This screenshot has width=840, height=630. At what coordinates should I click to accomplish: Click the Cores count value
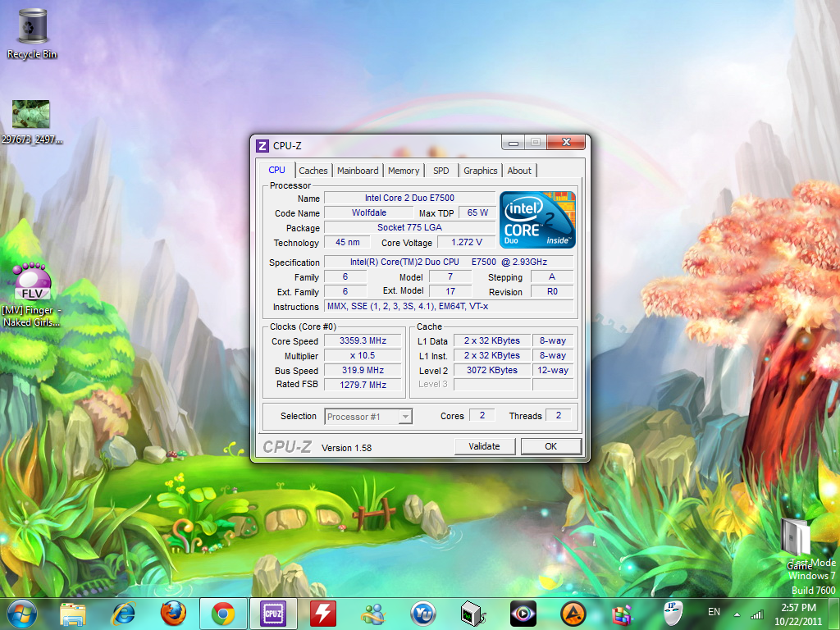pos(482,415)
